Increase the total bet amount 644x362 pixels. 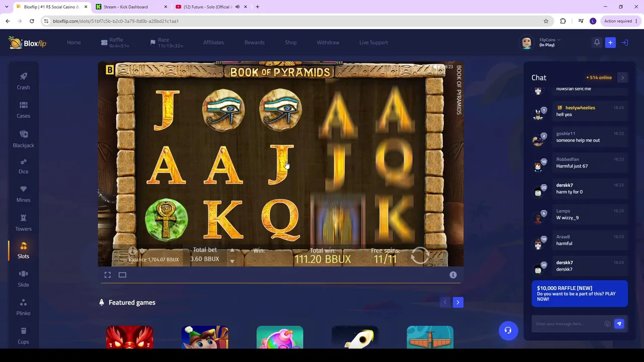pyautogui.click(x=232, y=250)
